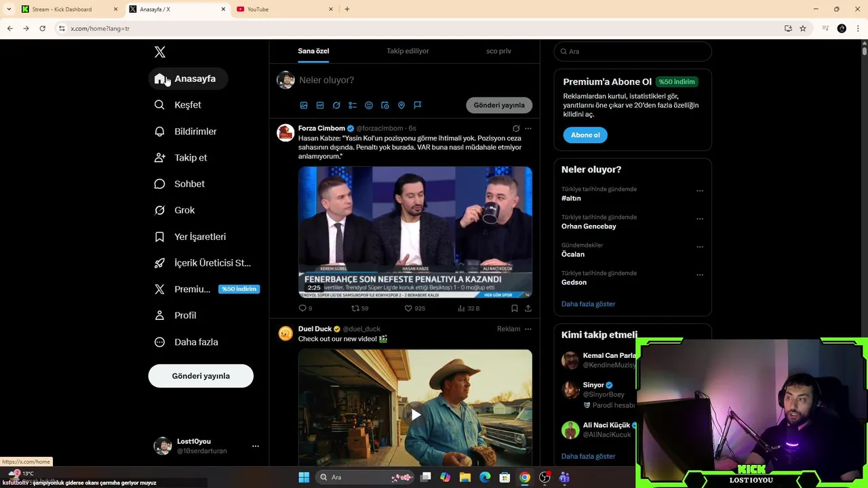Schedule the post with calendar icon

tap(385, 106)
